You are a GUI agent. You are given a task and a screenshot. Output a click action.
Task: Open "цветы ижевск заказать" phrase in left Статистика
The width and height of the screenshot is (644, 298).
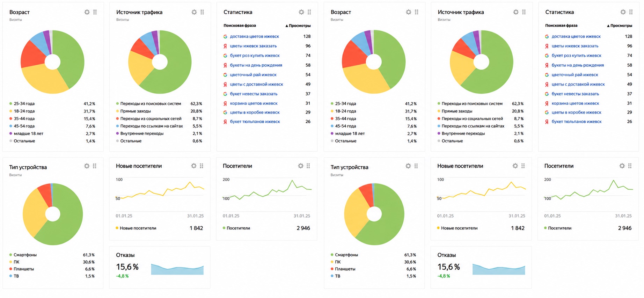pos(253,46)
